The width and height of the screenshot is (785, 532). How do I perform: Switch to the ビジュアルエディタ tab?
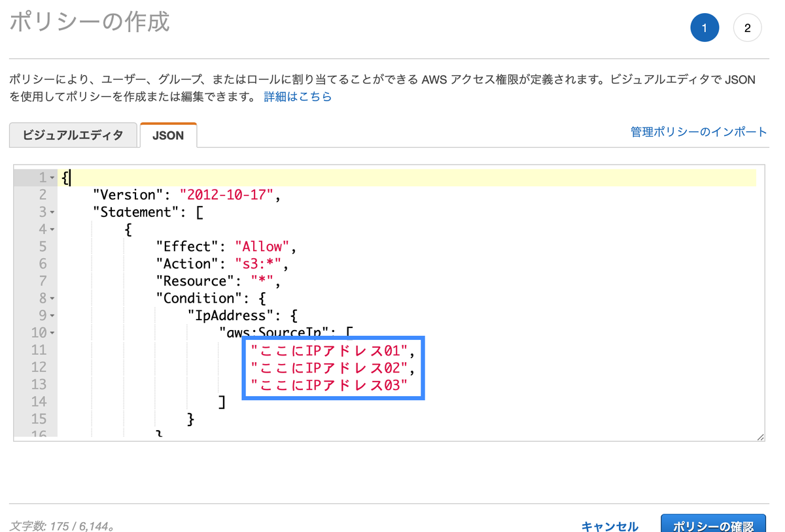click(x=73, y=135)
